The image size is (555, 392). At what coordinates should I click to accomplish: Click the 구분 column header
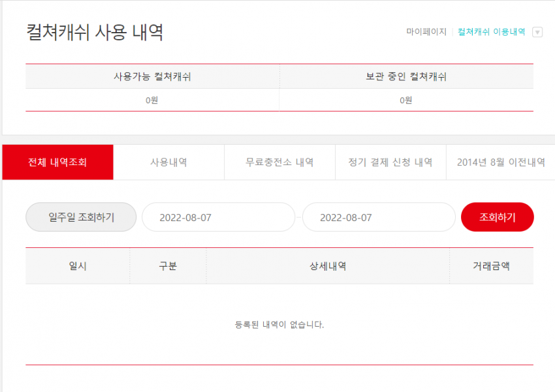click(x=168, y=266)
